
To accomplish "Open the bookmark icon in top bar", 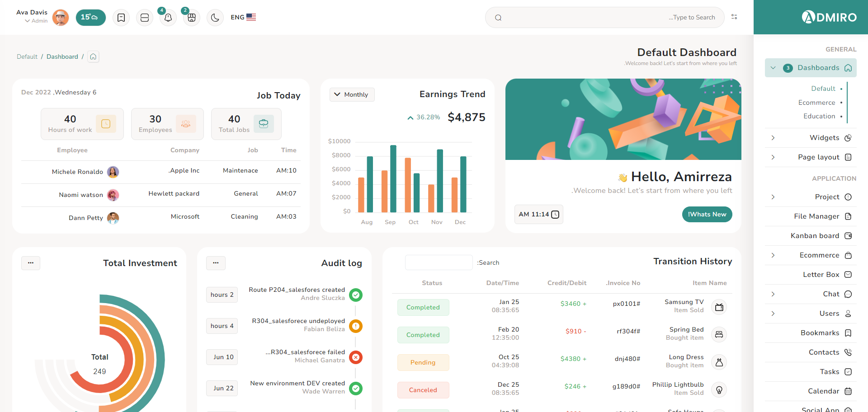I will coord(121,18).
